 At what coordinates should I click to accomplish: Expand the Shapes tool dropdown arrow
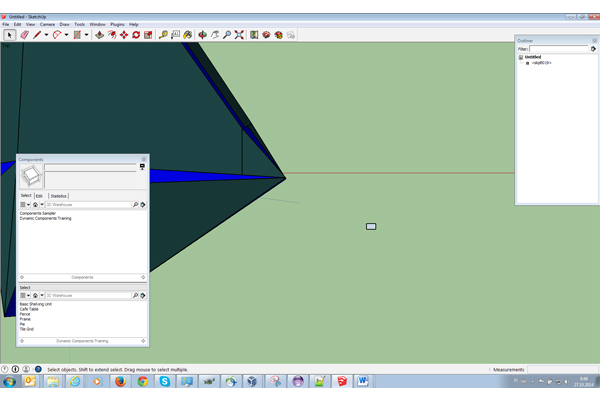[x=87, y=35]
